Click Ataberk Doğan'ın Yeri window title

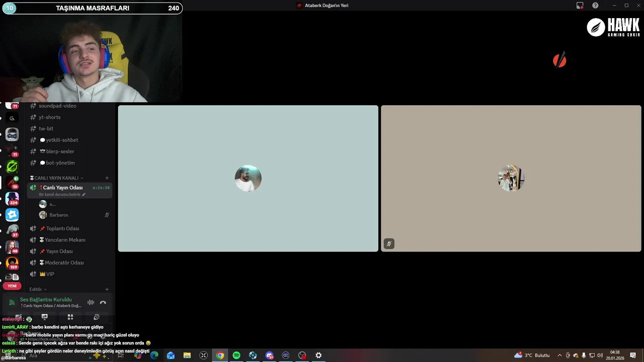[x=327, y=6]
